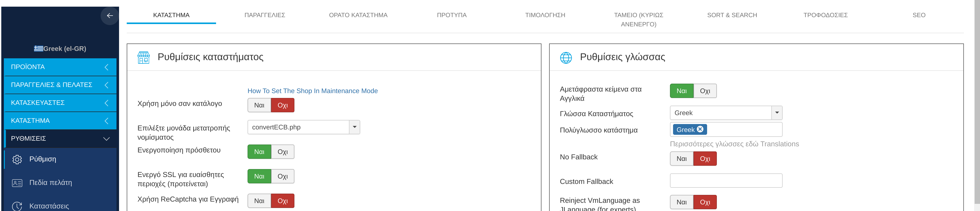This screenshot has width=980, height=211.
Task: Open How To Set The Shop In Maintenance Mode link
Action: (x=312, y=91)
